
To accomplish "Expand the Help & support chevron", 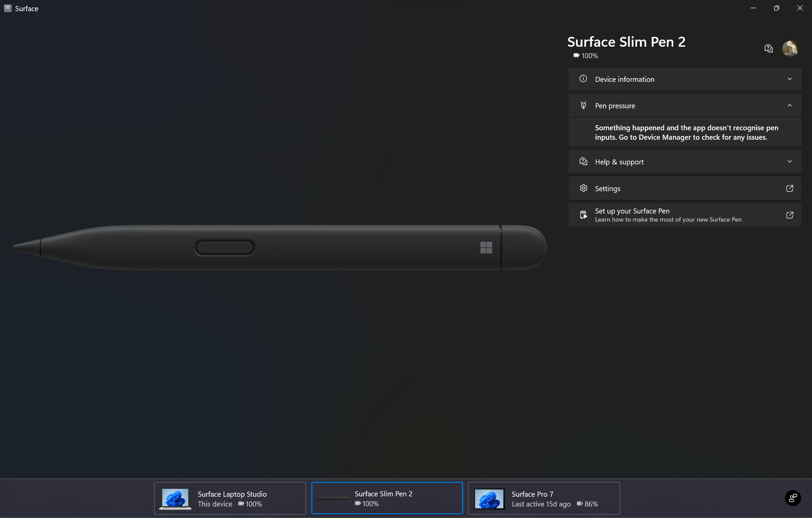I will pyautogui.click(x=789, y=161).
